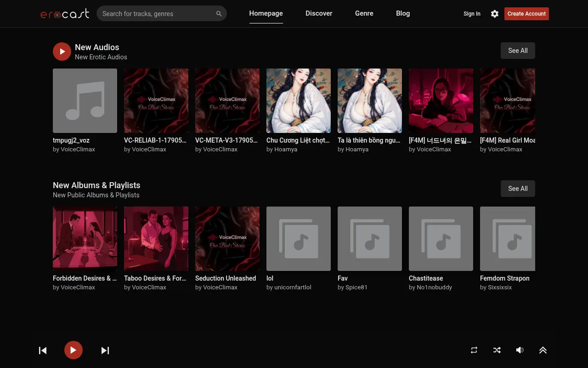Click the Create Account button
Viewport: 588px width, 368px height.
(526, 14)
